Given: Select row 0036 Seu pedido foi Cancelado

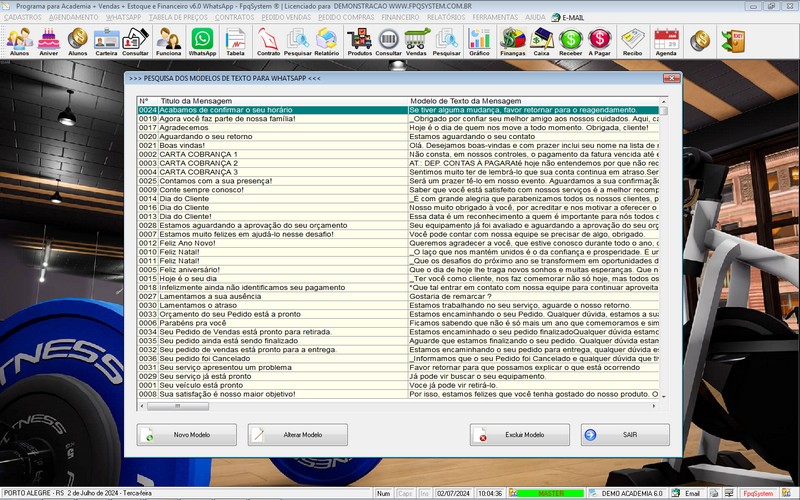Looking at the screenshot, I should tap(398, 359).
